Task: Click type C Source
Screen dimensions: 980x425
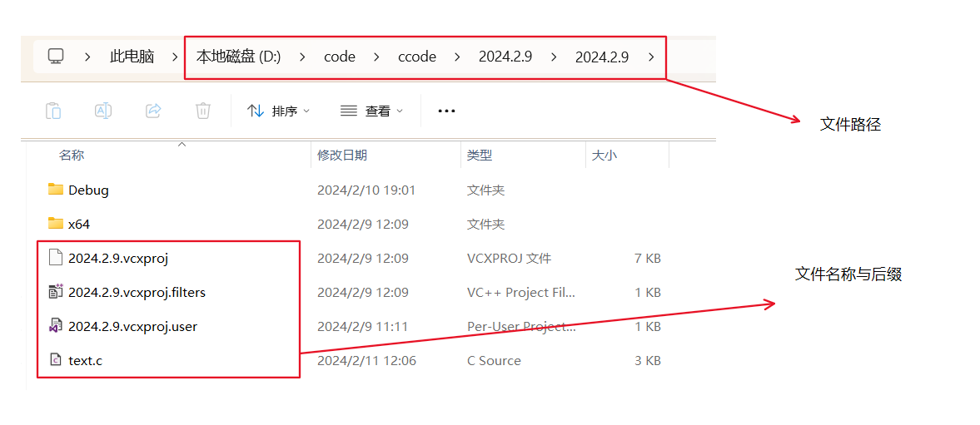Action: pyautogui.click(x=494, y=361)
